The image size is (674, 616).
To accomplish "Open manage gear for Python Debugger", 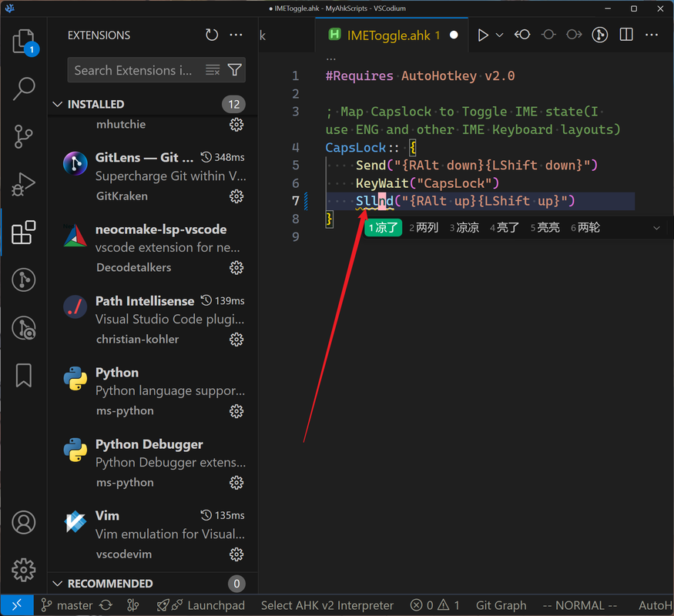I will pos(236,483).
